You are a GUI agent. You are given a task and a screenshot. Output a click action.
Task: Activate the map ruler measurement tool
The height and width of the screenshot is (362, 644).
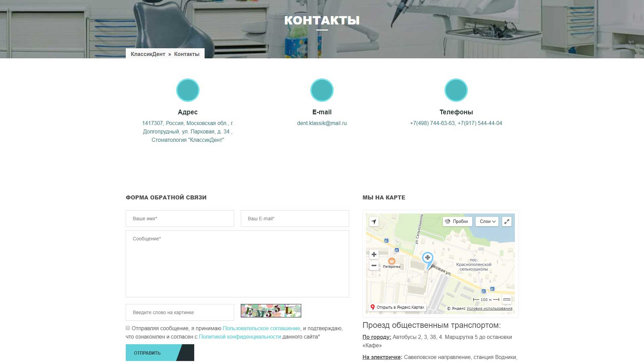pos(506,299)
